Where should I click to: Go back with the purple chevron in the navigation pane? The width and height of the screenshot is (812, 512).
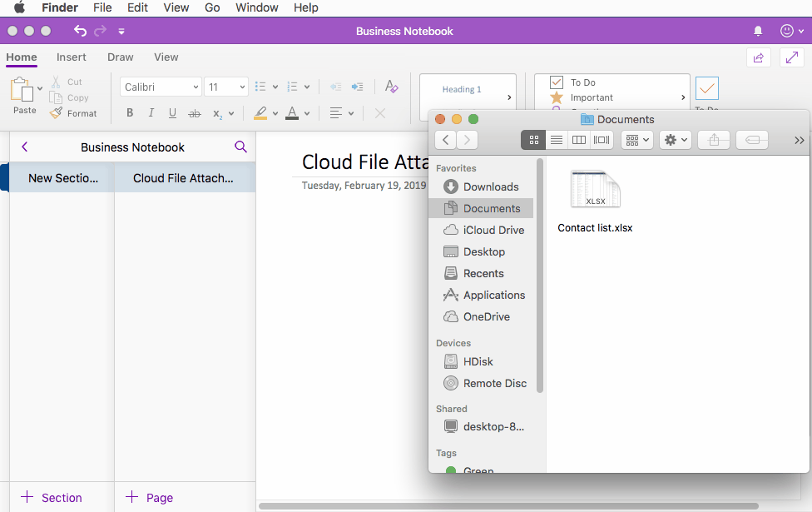24,147
